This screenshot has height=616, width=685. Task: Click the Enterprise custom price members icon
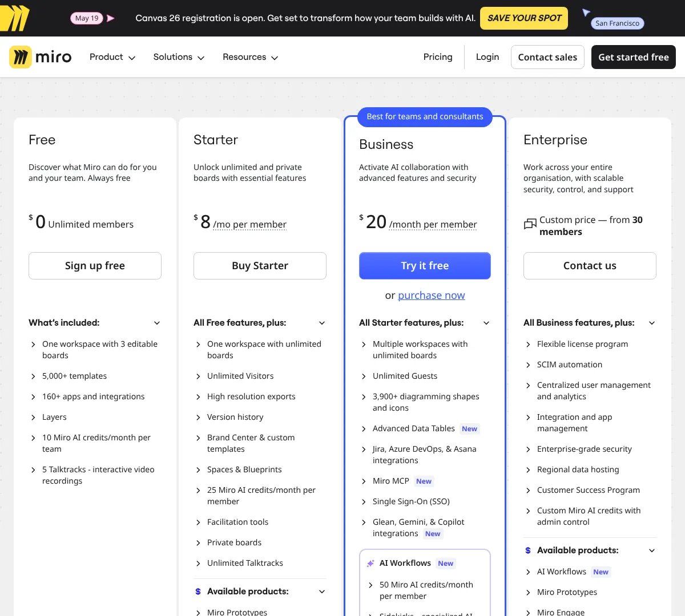[530, 224]
